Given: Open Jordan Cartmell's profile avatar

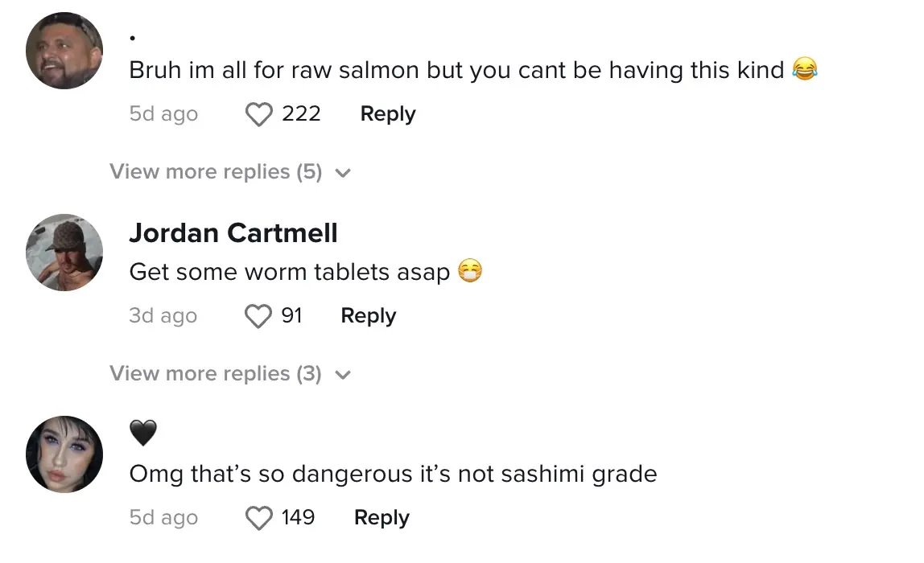Looking at the screenshot, I should 64,252.
